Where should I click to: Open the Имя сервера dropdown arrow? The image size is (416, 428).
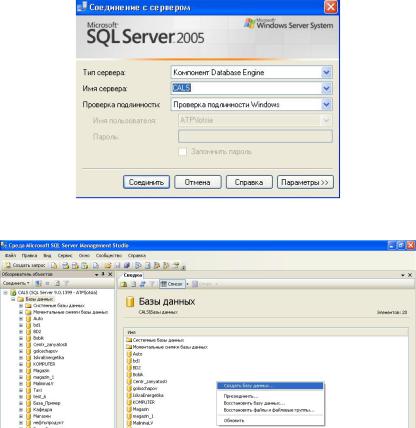click(326, 88)
